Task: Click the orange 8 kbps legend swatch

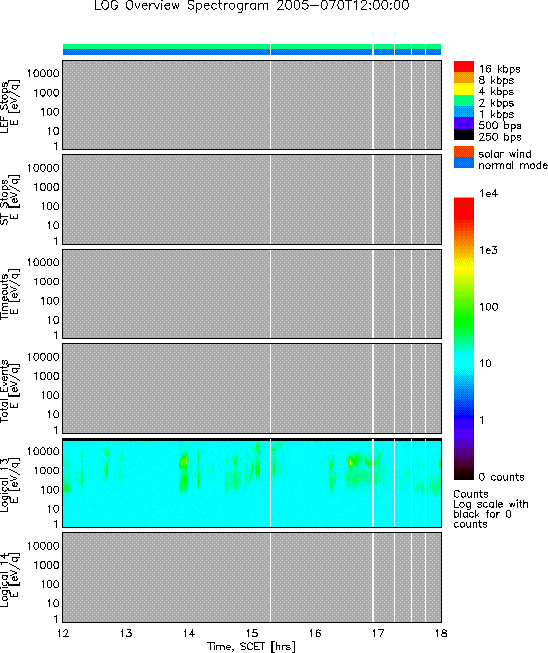Action: 464,78
